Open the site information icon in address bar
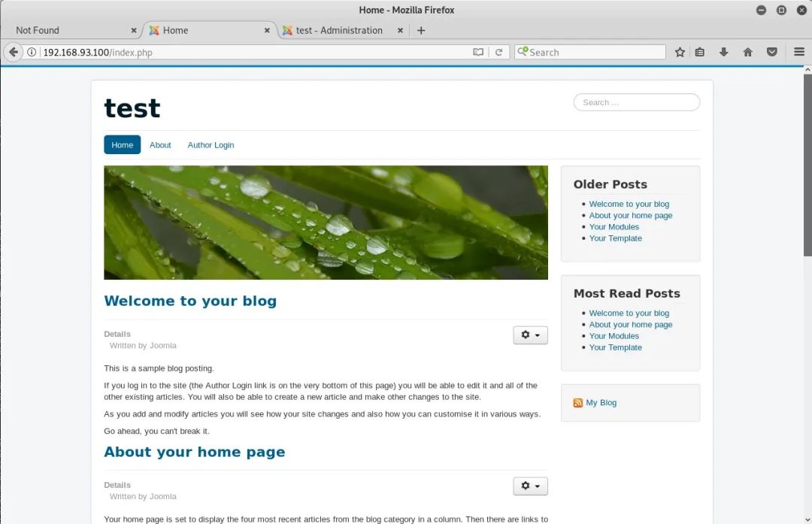This screenshot has width=812, height=524. point(32,53)
